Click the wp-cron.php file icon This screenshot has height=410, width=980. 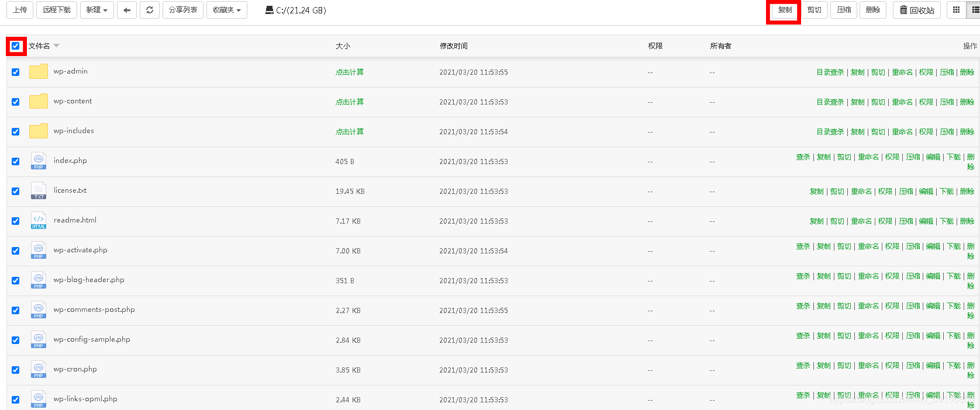pyautogui.click(x=39, y=370)
